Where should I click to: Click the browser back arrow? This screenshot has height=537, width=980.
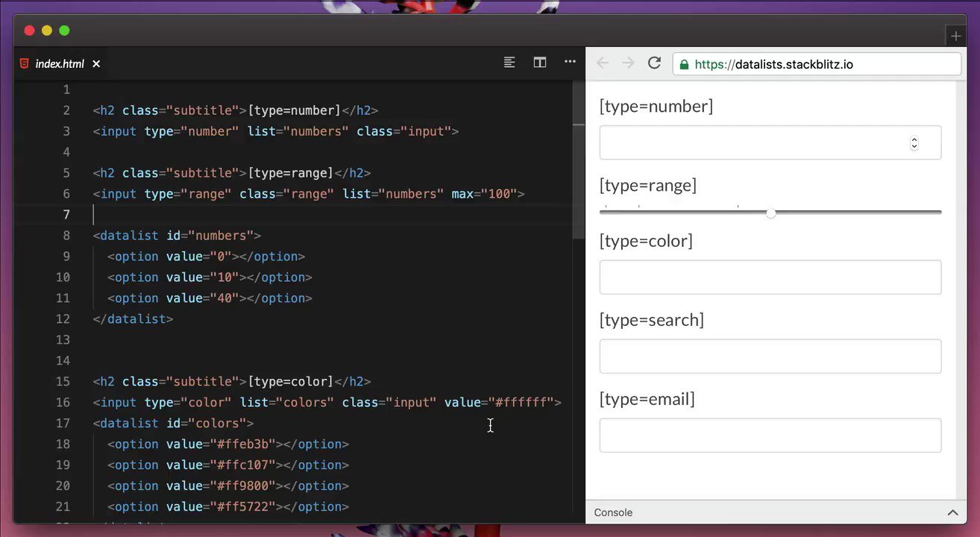point(603,63)
